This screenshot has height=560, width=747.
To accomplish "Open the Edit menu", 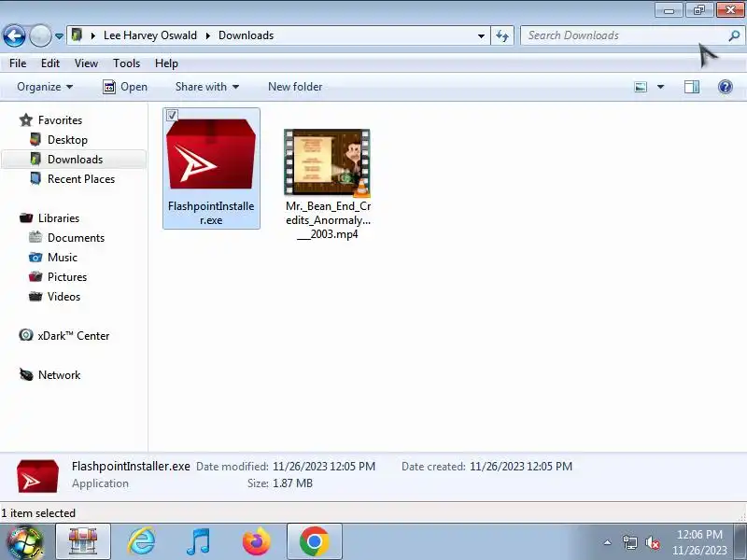I will point(50,63).
